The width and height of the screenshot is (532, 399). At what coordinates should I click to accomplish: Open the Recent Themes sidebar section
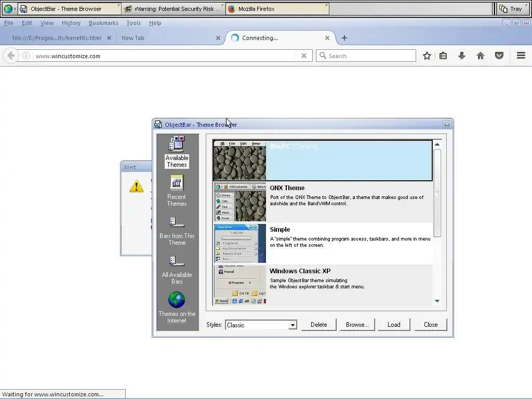[x=177, y=191]
